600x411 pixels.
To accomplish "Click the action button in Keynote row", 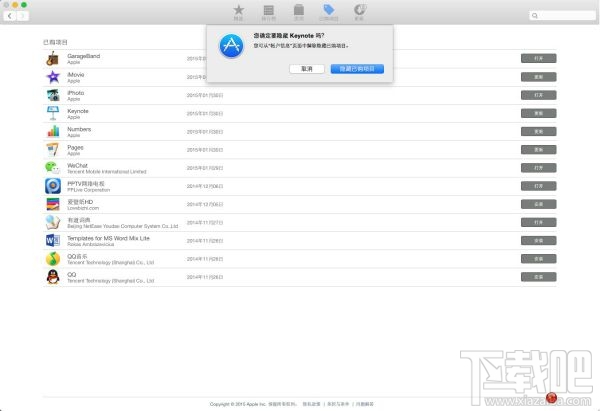I will [538, 113].
